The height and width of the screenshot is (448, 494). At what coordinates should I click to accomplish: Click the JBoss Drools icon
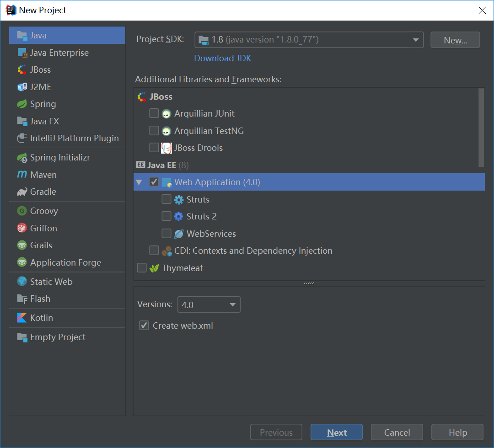pos(166,148)
